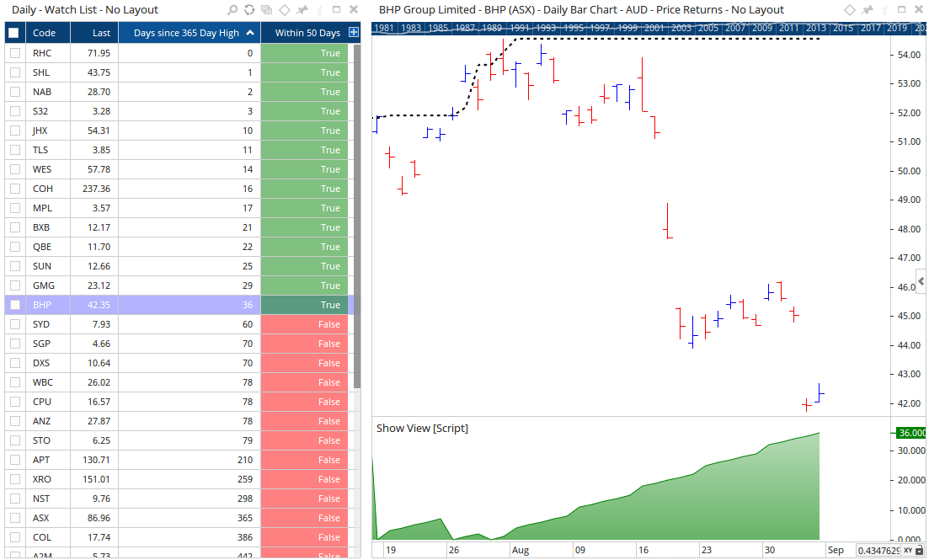The image size is (929, 560).
Task: Select the S32 code cell
Action: click(48, 111)
